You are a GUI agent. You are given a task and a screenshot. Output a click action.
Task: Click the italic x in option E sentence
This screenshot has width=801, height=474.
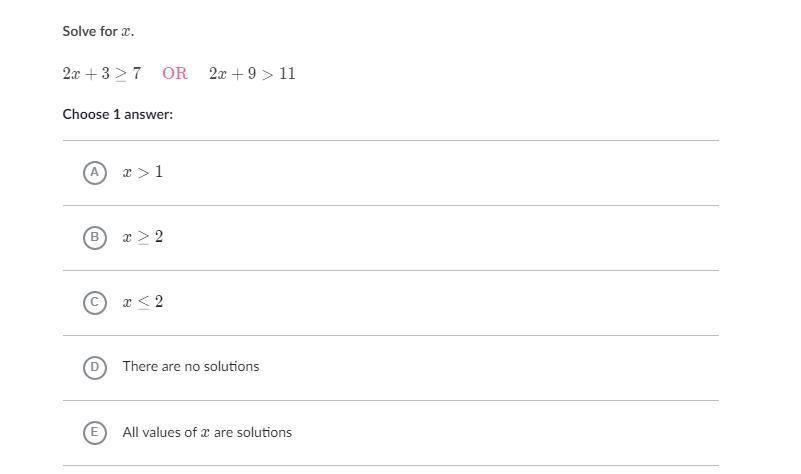(205, 433)
